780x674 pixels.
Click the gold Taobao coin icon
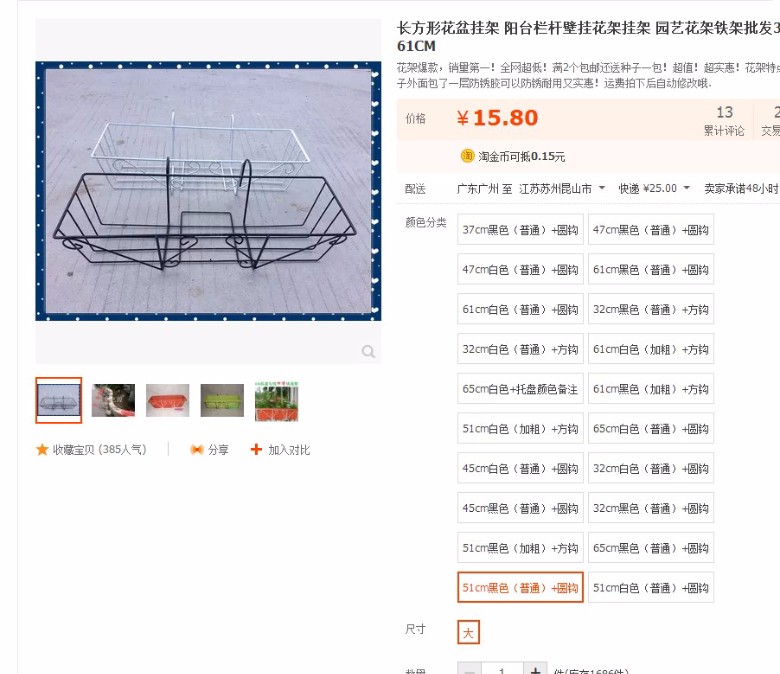tap(467, 156)
